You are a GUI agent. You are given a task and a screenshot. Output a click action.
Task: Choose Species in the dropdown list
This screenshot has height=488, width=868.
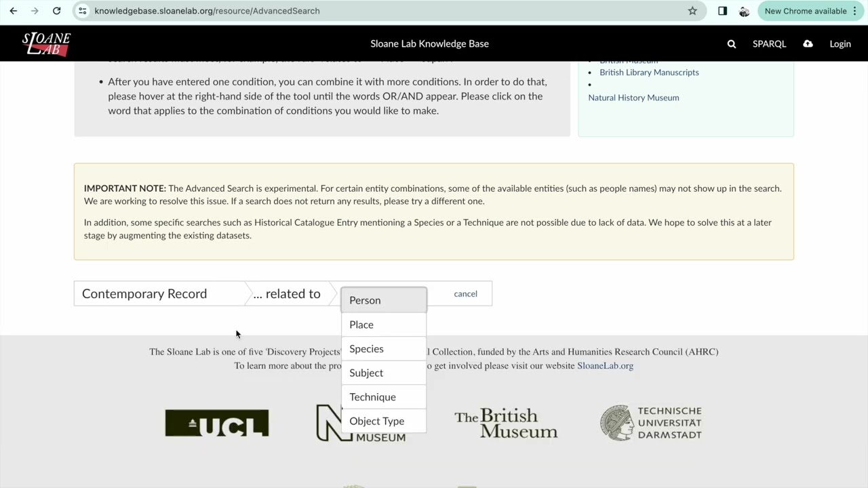[384, 348]
